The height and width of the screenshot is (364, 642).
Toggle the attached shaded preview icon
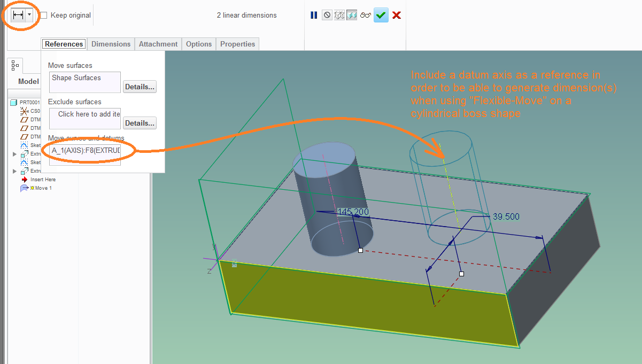(352, 16)
